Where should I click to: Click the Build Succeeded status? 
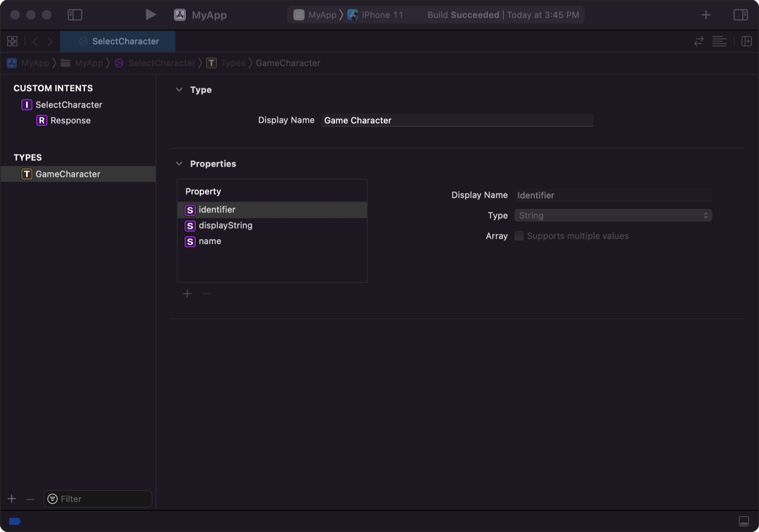point(463,15)
